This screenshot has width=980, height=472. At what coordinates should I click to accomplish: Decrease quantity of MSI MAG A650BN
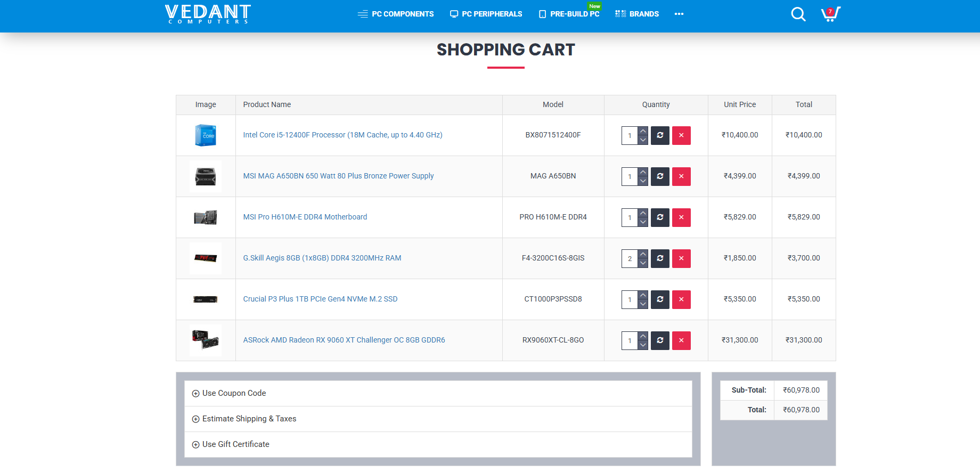pos(643,181)
